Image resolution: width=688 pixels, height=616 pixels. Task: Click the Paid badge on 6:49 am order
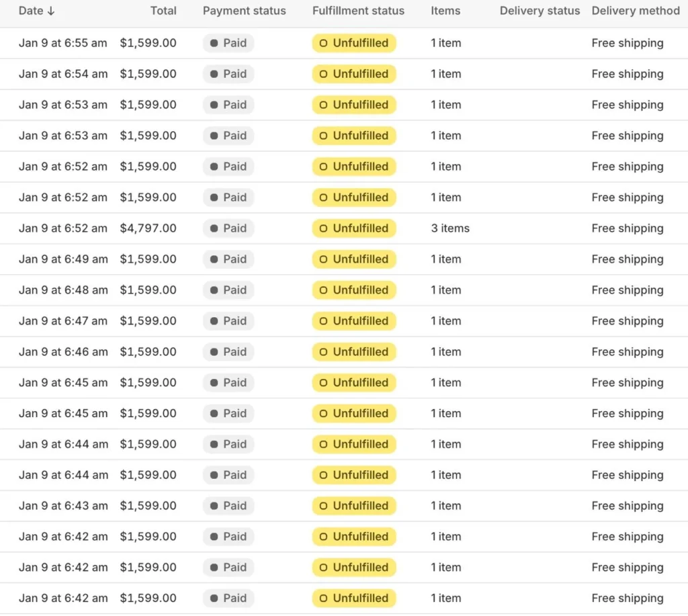tap(228, 259)
